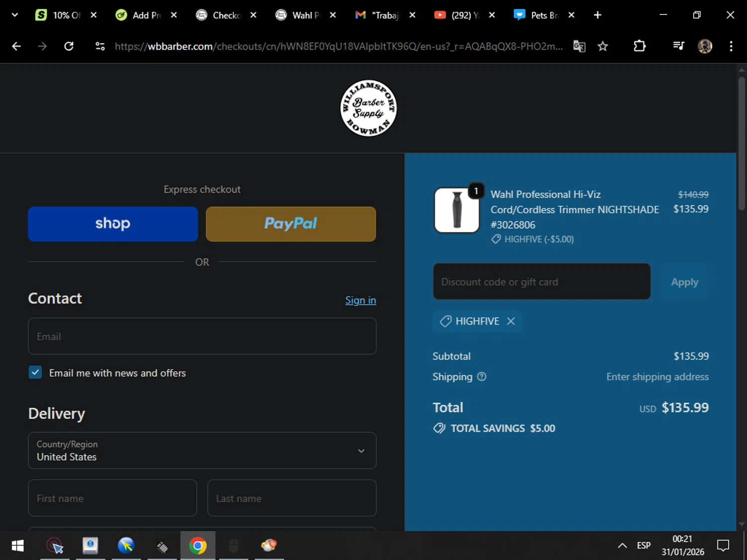Focus the First name field
Image resolution: width=747 pixels, height=560 pixels.
coord(113,498)
